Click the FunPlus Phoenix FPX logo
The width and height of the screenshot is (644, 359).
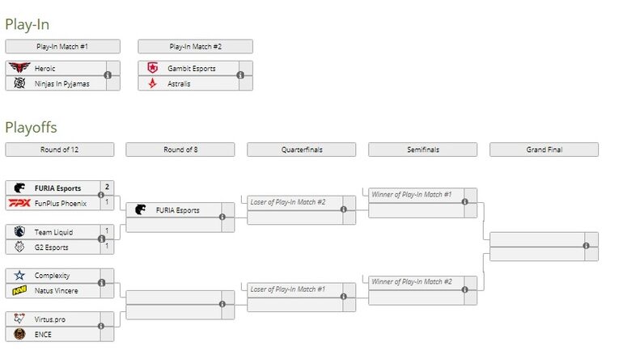tap(19, 203)
